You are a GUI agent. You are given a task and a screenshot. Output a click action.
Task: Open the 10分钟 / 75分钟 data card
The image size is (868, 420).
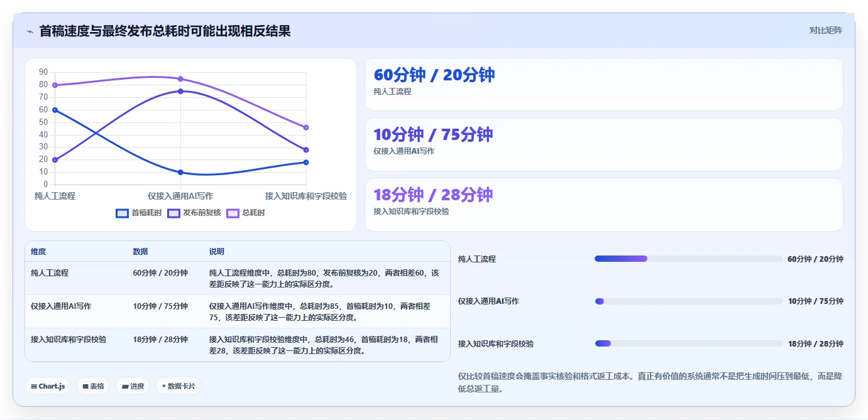tap(603, 144)
